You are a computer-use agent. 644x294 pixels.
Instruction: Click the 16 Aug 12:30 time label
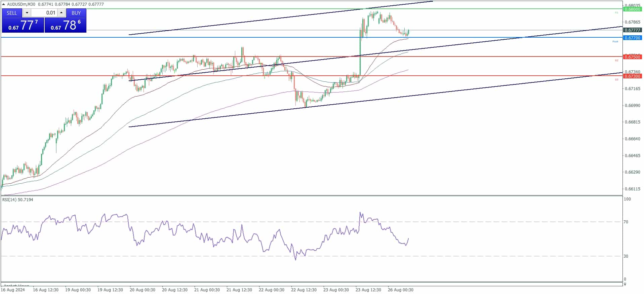click(x=46, y=290)
